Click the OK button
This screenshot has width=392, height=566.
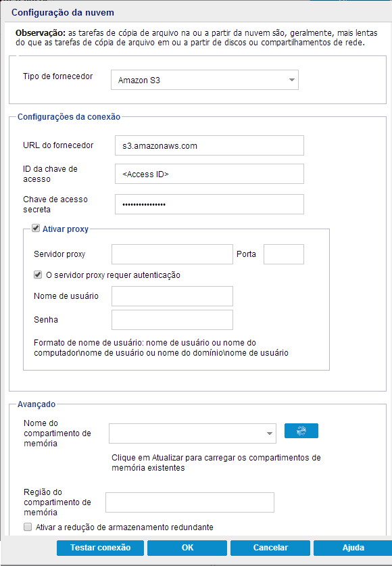[x=187, y=548]
